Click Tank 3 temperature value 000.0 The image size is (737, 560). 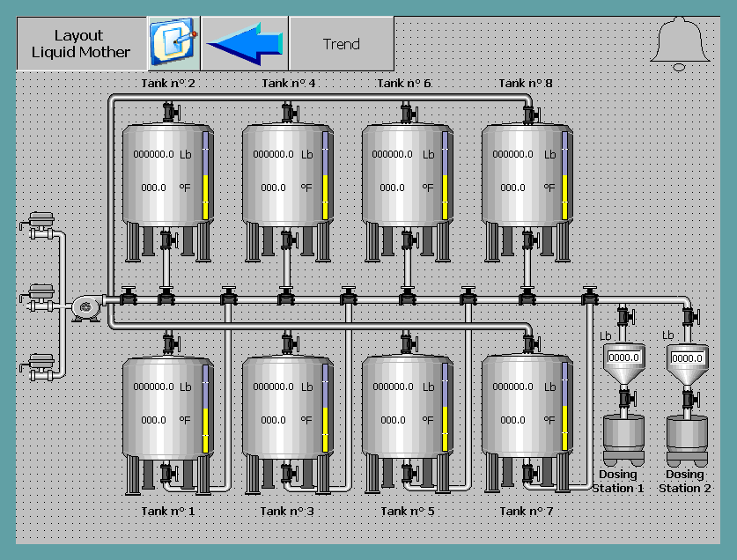273,420
